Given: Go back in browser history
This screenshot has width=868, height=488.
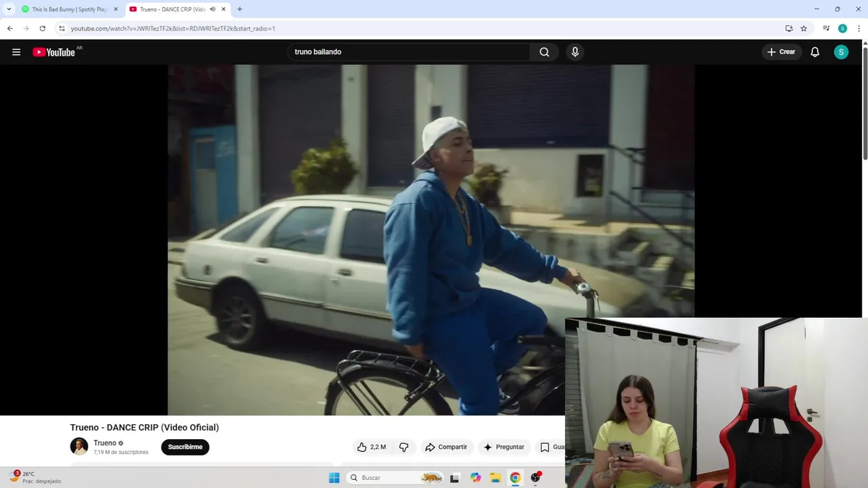Looking at the screenshot, I should tap(9, 28).
